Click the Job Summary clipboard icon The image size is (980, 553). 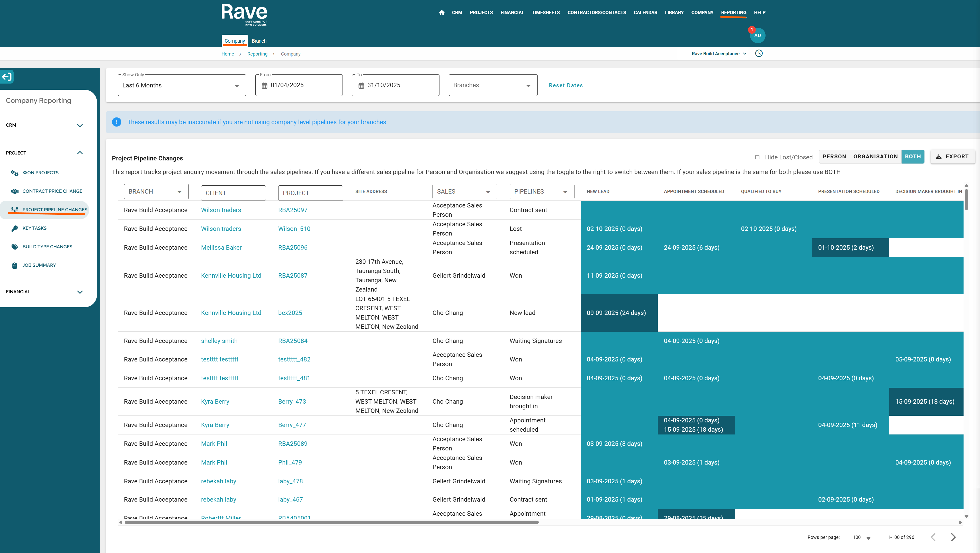[14, 266]
